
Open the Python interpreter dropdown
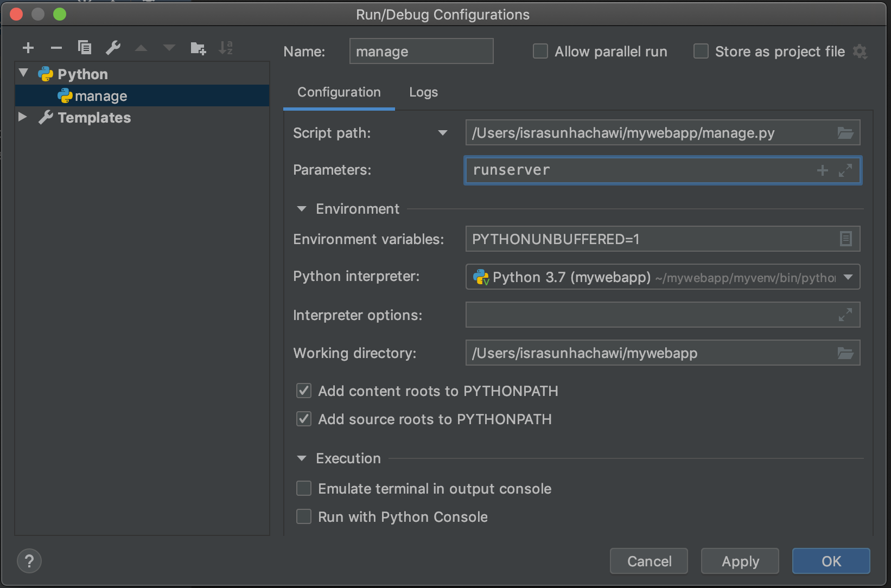pyautogui.click(x=848, y=277)
